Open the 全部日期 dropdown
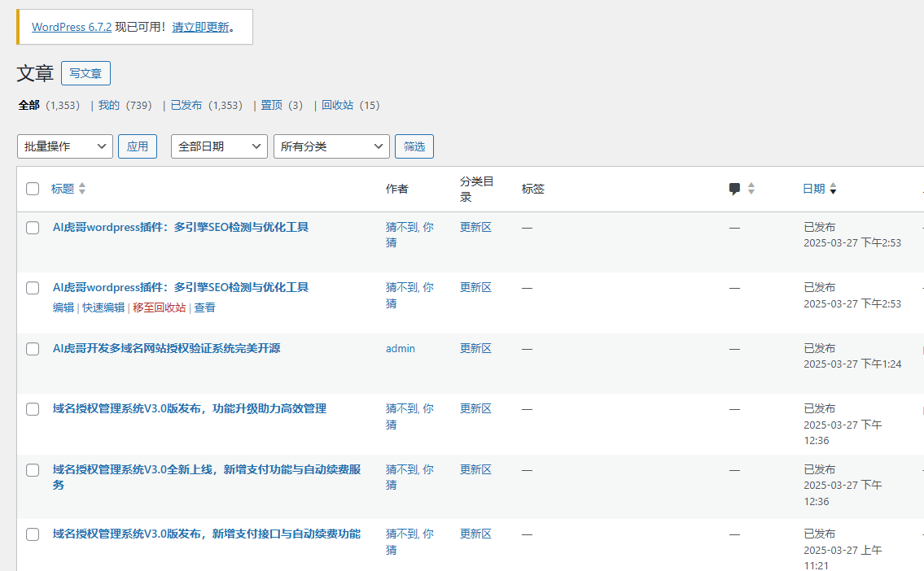 (218, 146)
